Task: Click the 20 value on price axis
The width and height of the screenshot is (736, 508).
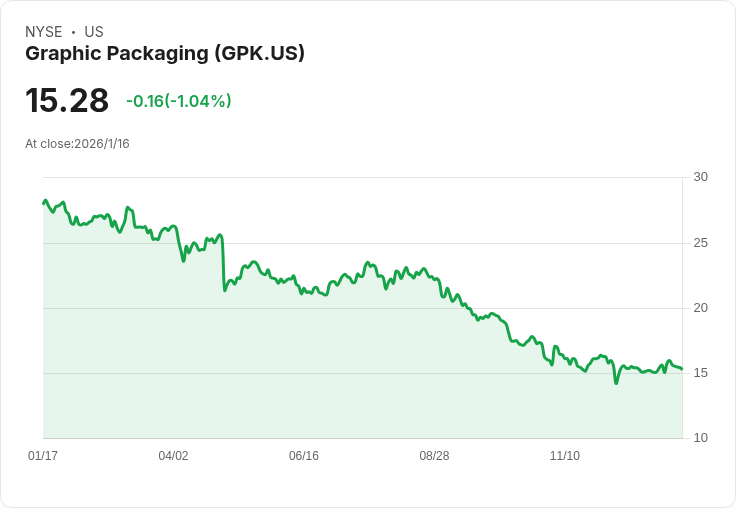Action: pos(700,308)
